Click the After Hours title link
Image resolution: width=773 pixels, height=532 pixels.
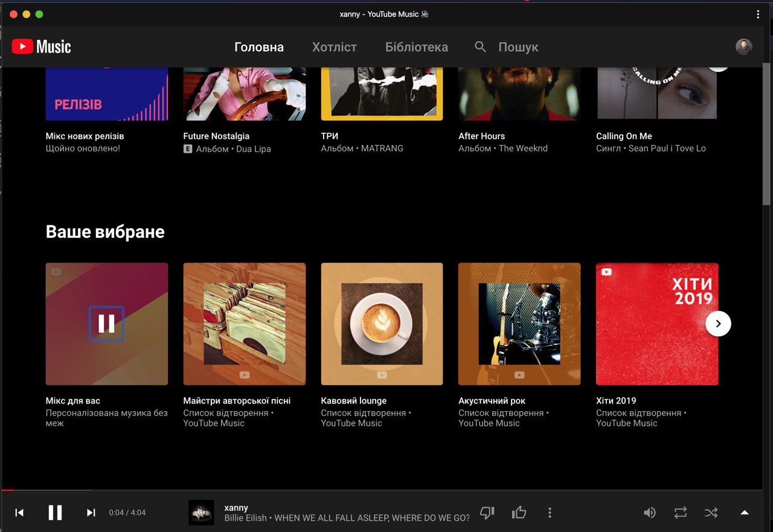point(481,136)
